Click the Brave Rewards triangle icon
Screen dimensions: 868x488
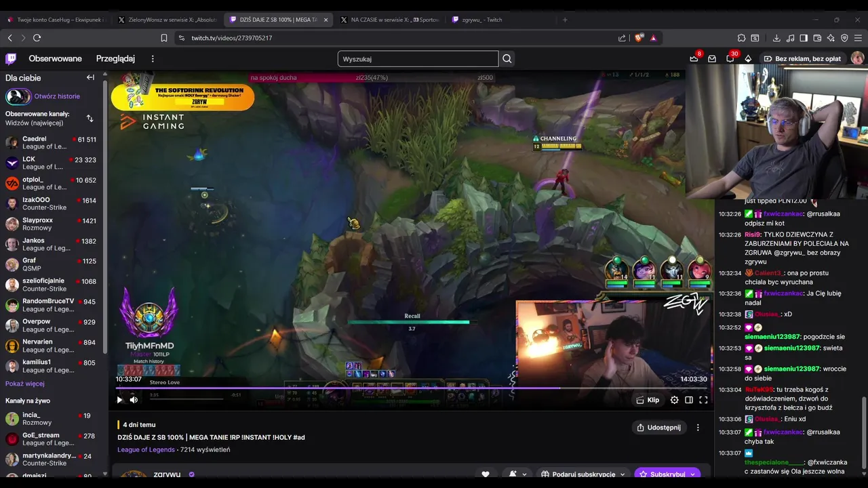[653, 38]
